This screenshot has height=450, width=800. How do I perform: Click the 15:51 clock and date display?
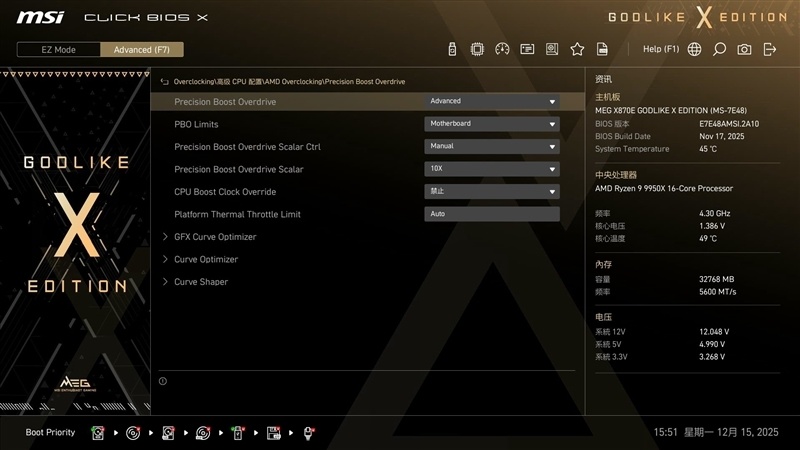716,432
